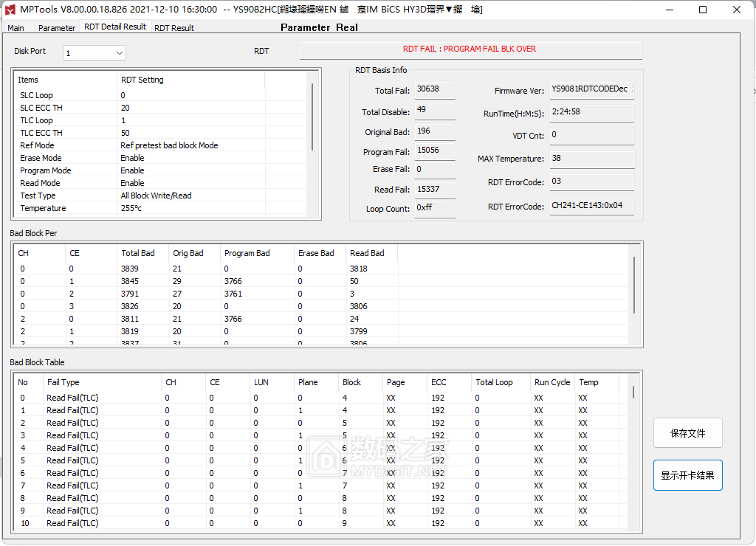Click the RDT ErrorCode value 03
Viewport: 756px width, 546px height.
(591, 182)
